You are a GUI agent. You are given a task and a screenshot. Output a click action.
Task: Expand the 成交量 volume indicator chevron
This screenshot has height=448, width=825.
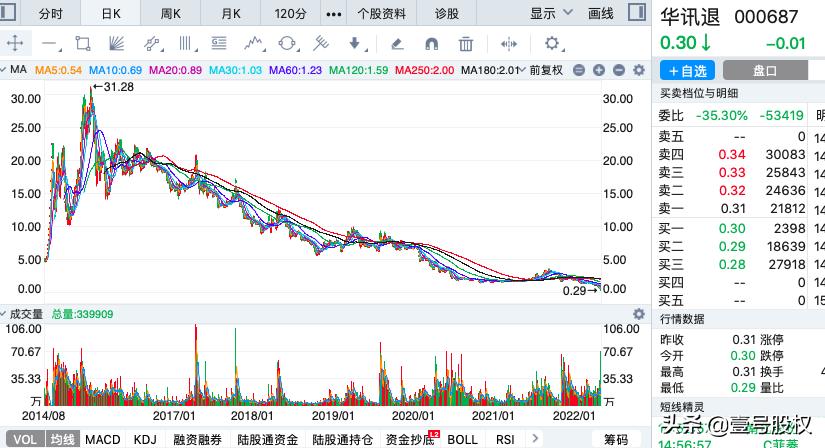tap(3, 314)
